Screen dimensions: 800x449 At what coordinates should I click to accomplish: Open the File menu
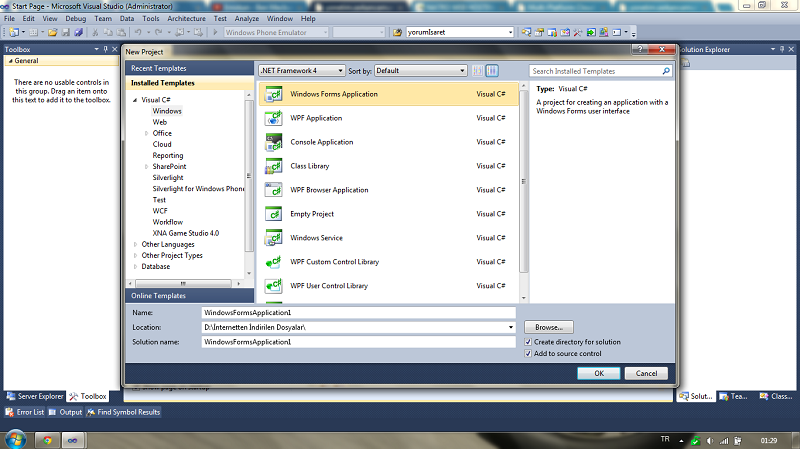coord(10,18)
